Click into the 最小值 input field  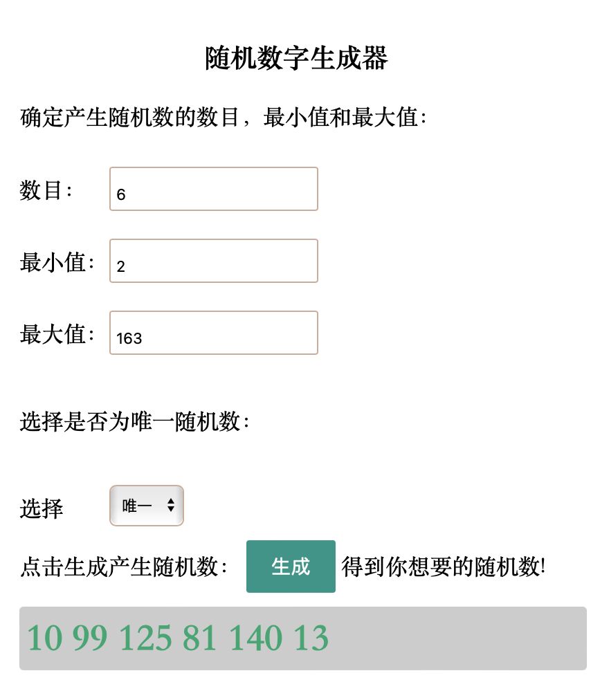[x=213, y=261]
